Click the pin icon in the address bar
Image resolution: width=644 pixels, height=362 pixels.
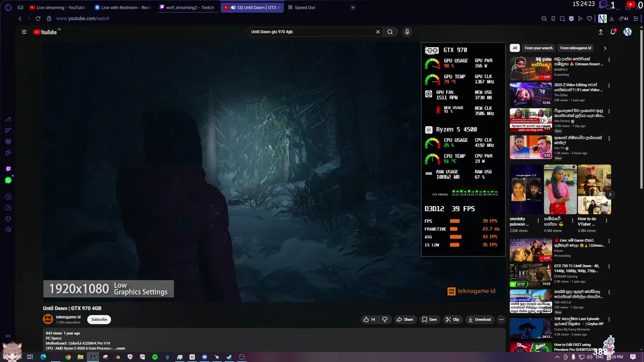click(553, 19)
